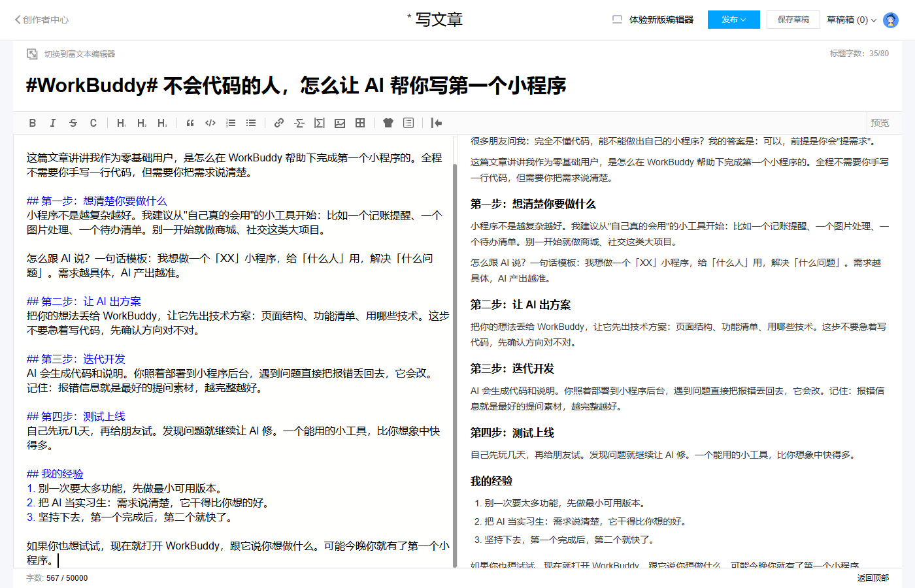This screenshot has width=915, height=588.
Task: Click the '## 我的经验' source line
Action: pos(55,474)
